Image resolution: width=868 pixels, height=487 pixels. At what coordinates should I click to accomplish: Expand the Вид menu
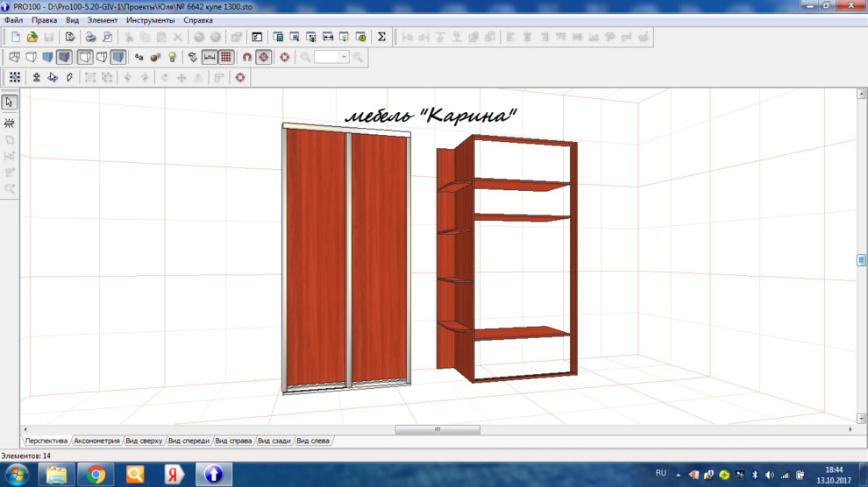[73, 20]
